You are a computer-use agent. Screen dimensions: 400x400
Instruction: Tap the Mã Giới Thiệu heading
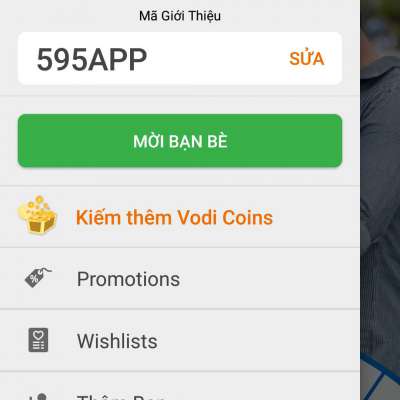click(180, 16)
